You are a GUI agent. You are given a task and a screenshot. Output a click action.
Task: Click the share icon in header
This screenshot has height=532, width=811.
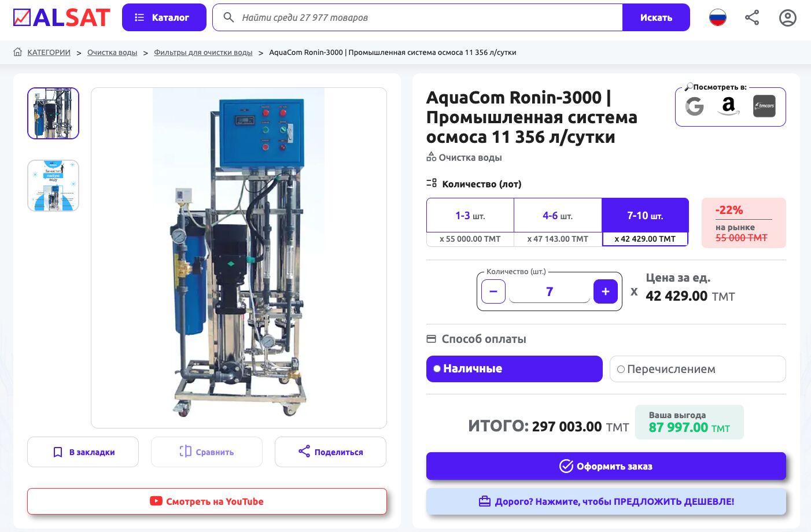752,18
